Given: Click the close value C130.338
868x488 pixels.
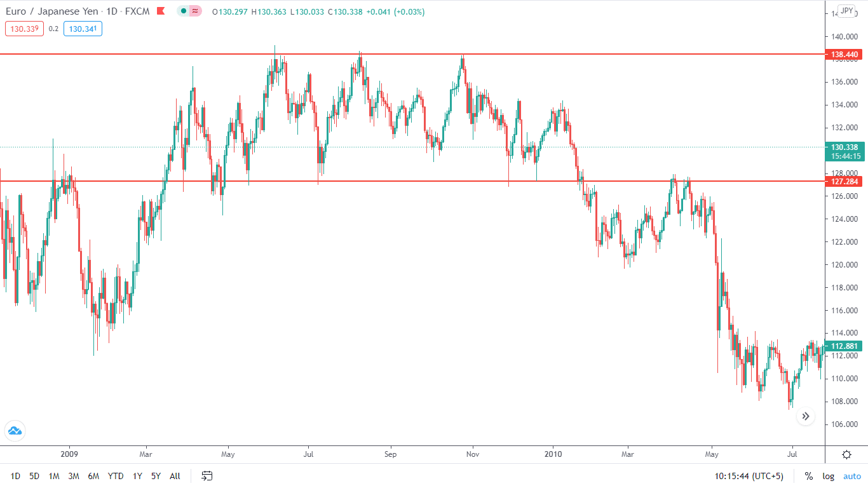Looking at the screenshot, I should click(345, 12).
